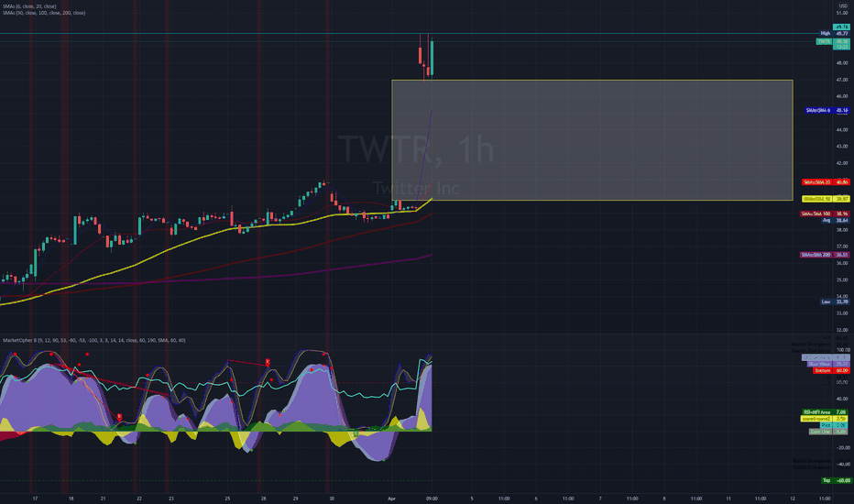854x504 pixels.
Task: Select the gray highlighted rectangle drawing
Action: (592, 140)
